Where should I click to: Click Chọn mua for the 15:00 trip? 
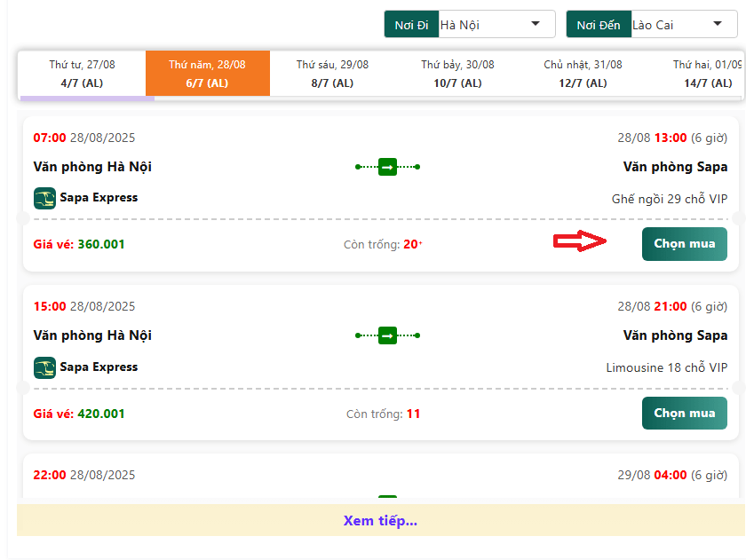tap(684, 413)
